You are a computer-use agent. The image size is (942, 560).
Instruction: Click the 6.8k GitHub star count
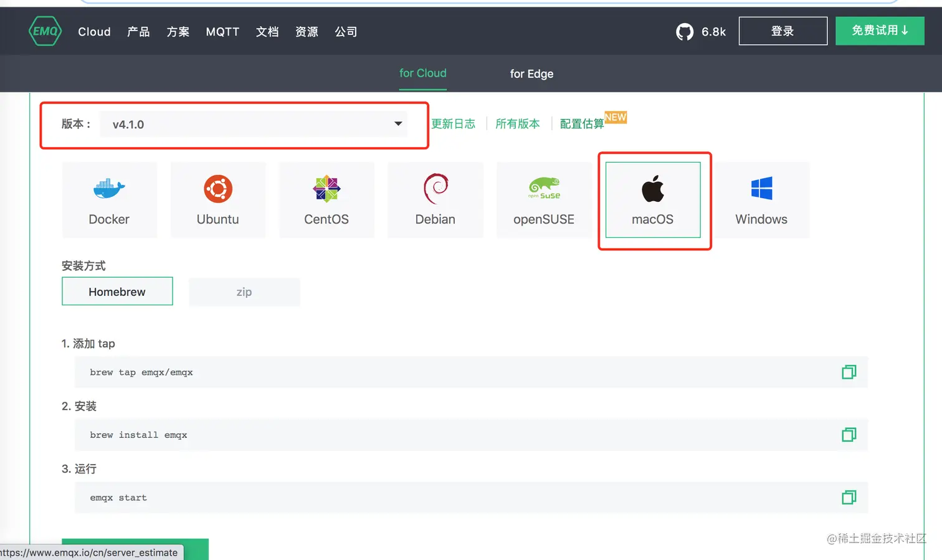click(x=714, y=32)
